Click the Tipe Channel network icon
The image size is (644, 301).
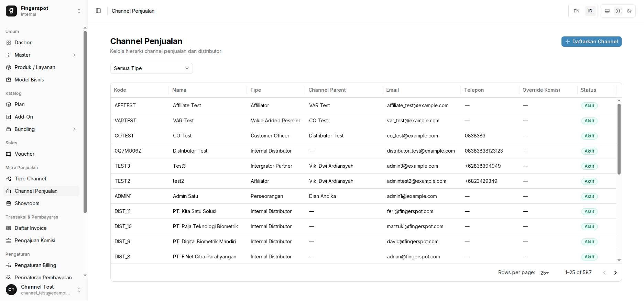[9, 179]
